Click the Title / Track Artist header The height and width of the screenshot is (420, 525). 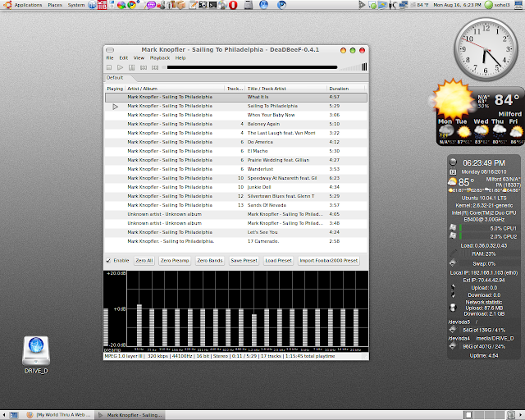[285, 89]
